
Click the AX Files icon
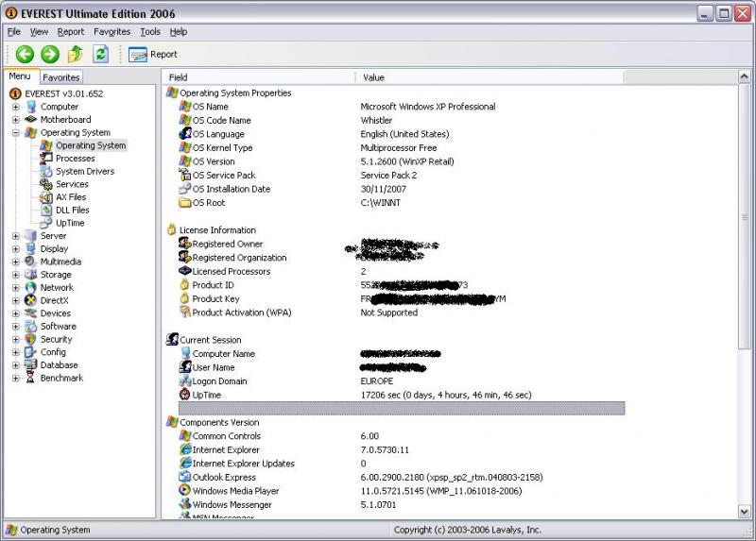pos(46,197)
